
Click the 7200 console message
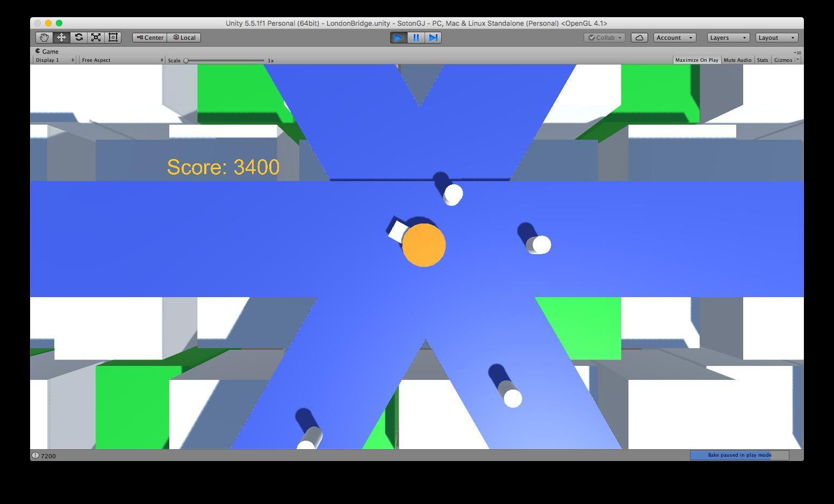[x=48, y=456]
